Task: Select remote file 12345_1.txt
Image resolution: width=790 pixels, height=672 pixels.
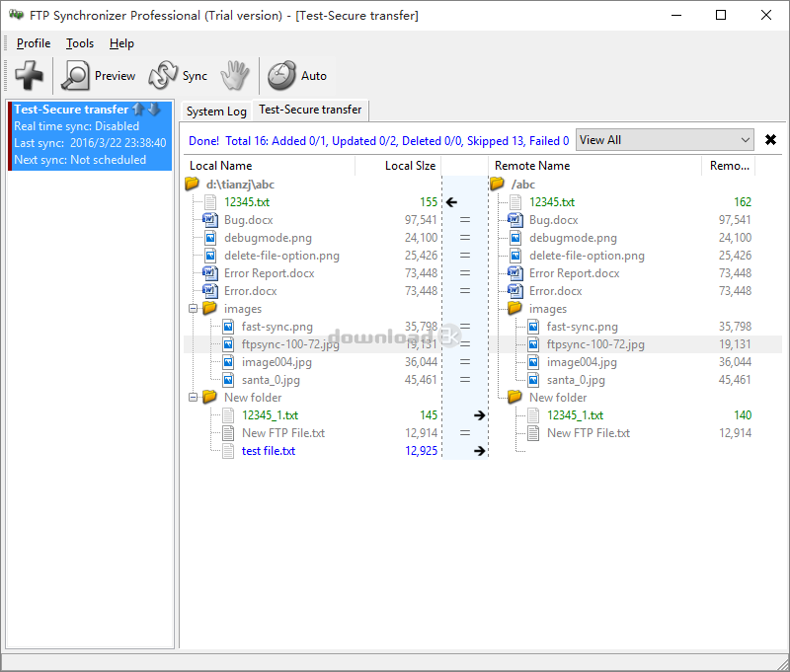Action: [576, 415]
